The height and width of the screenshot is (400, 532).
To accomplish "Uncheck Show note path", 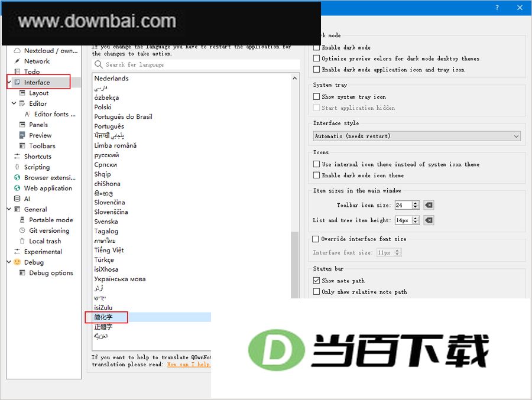I will click(316, 280).
